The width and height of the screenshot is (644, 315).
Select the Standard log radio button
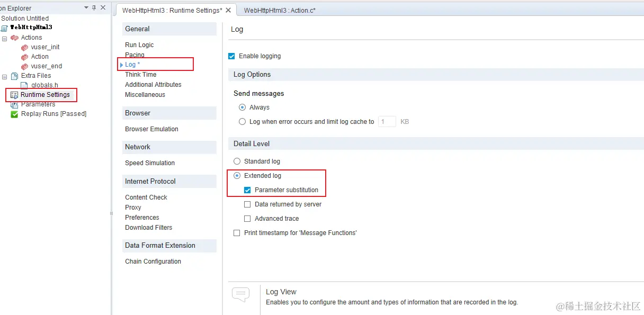[237, 161]
